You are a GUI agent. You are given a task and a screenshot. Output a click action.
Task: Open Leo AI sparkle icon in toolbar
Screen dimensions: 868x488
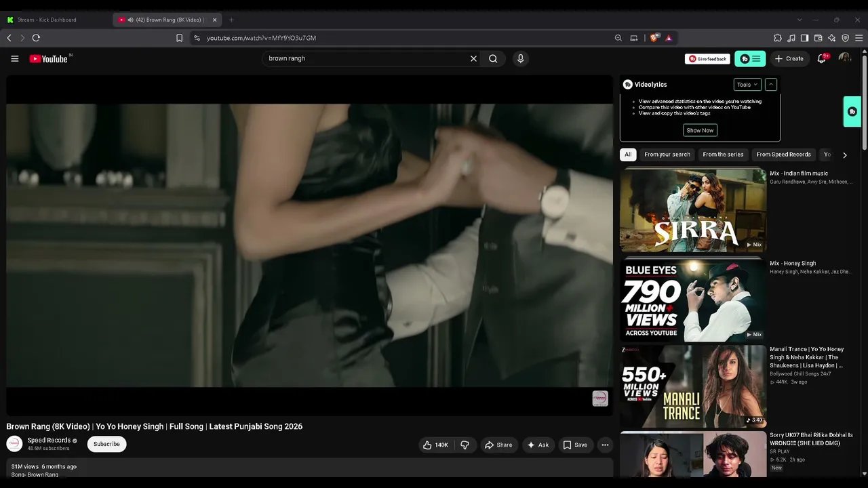[831, 38]
